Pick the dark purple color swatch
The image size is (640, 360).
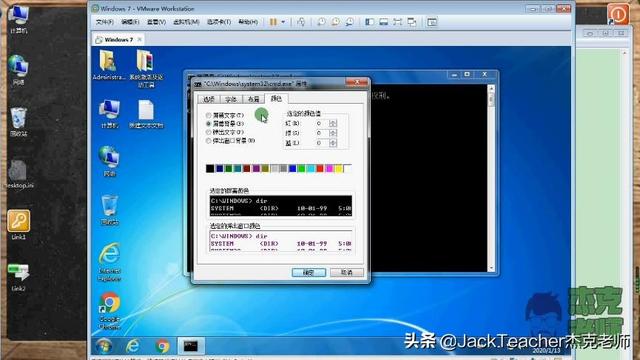pos(256,168)
